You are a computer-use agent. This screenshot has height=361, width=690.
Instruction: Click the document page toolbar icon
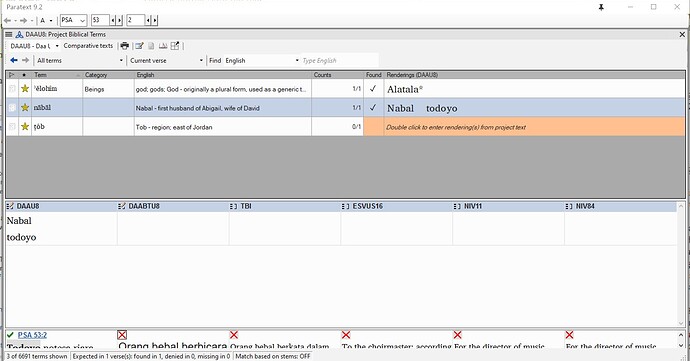[x=151, y=46]
